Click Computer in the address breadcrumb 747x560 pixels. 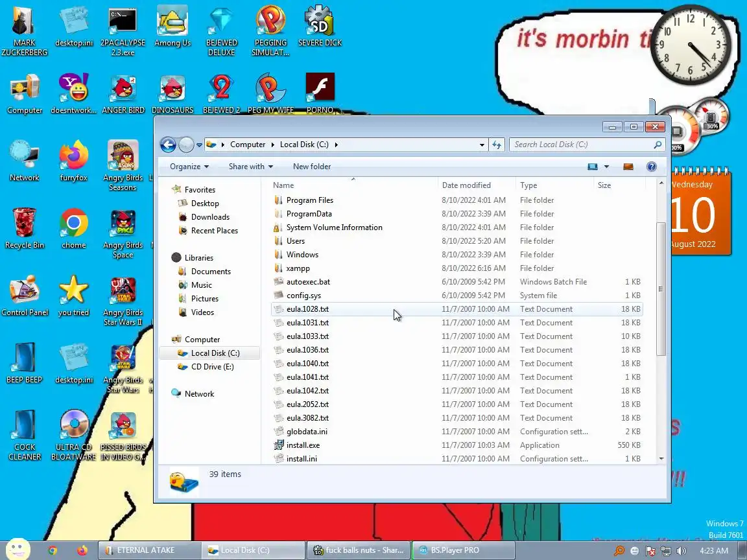point(248,145)
